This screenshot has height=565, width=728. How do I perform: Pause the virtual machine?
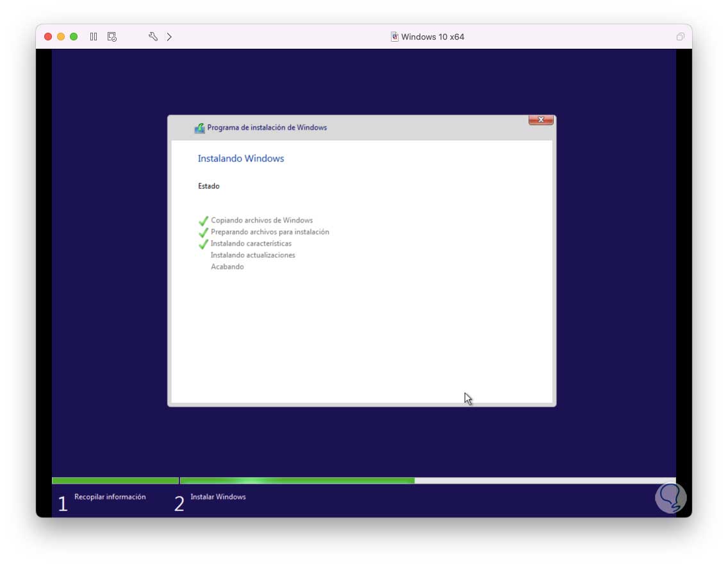(94, 37)
